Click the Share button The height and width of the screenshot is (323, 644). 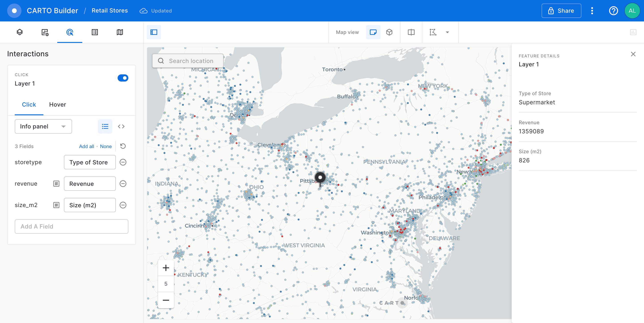pyautogui.click(x=561, y=11)
